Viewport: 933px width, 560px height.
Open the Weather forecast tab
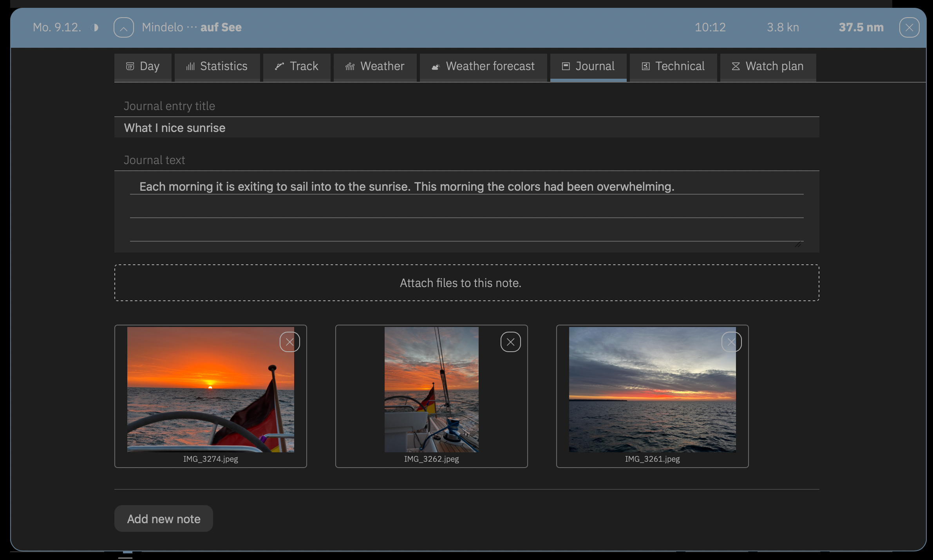pos(483,67)
